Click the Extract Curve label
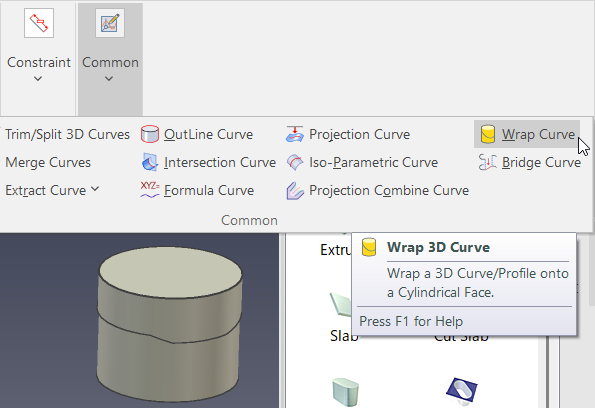595x408 pixels. (46, 190)
